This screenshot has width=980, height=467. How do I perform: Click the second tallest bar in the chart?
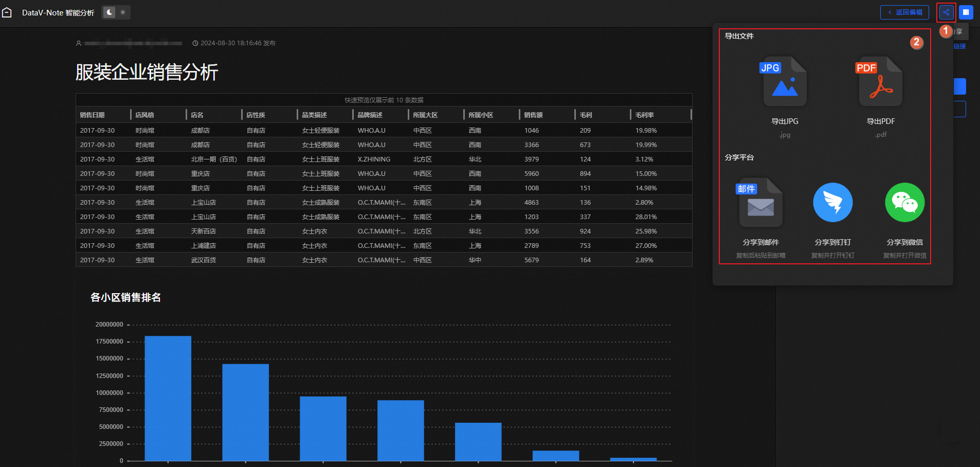tap(245, 412)
